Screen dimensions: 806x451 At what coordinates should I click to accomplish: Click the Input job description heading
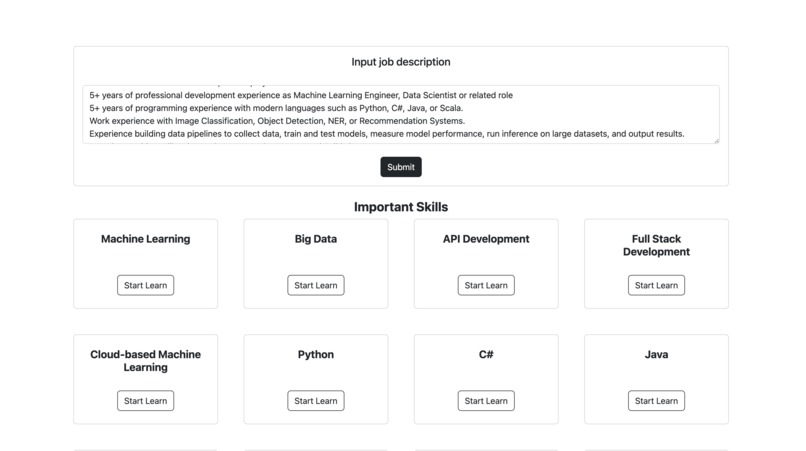(400, 62)
